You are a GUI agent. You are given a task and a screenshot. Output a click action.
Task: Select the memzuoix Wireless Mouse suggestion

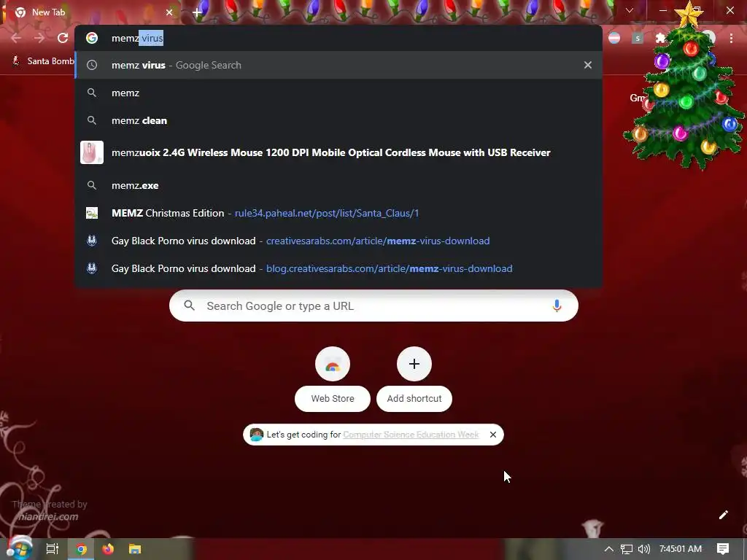(x=338, y=152)
